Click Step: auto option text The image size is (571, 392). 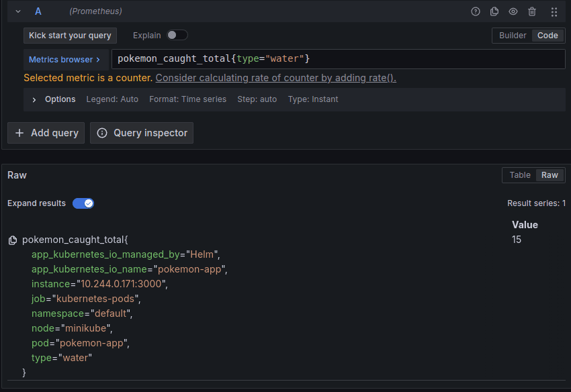click(257, 99)
